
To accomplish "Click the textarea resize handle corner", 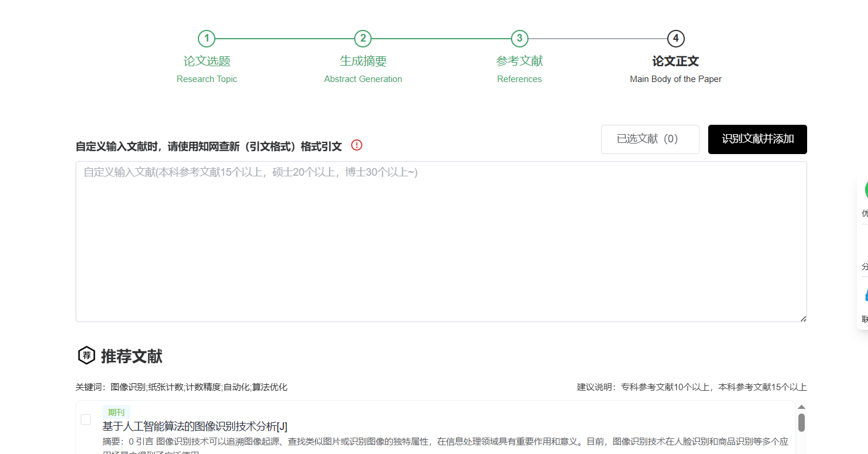I will (803, 318).
